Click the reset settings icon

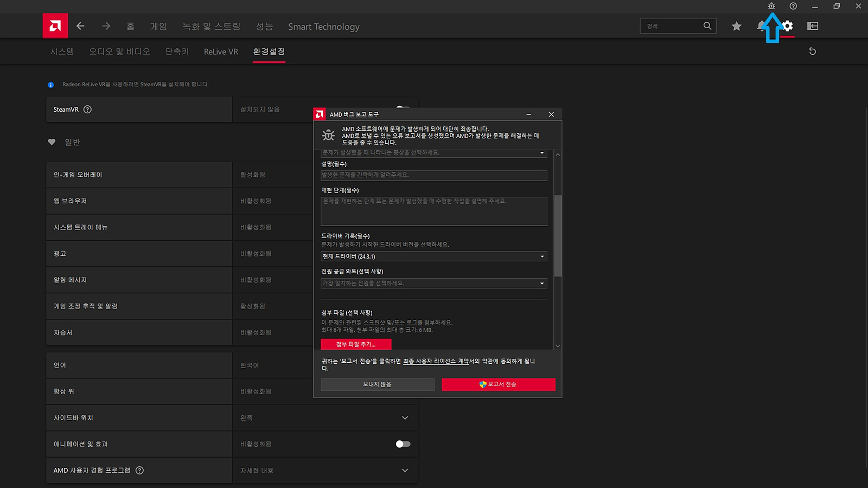812,52
